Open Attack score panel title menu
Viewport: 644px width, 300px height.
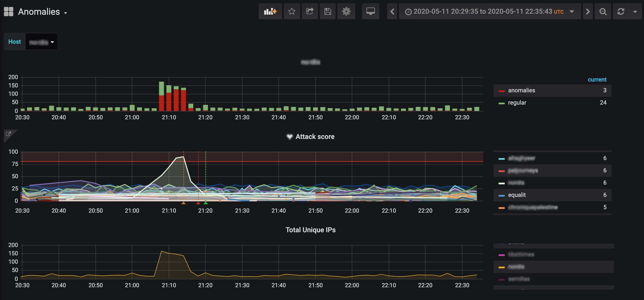click(x=315, y=136)
